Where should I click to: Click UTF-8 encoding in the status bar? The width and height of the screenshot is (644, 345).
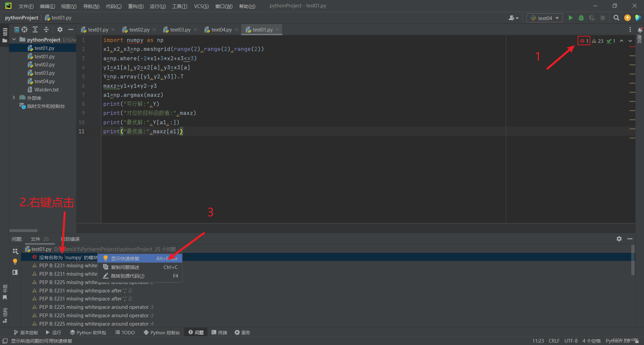pos(571,341)
